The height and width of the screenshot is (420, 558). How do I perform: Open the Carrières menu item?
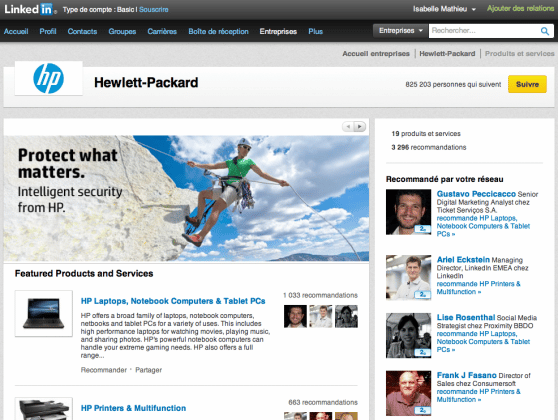162,31
